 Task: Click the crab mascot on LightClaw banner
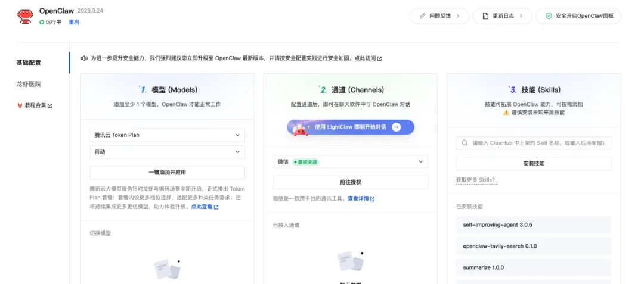pos(300,129)
